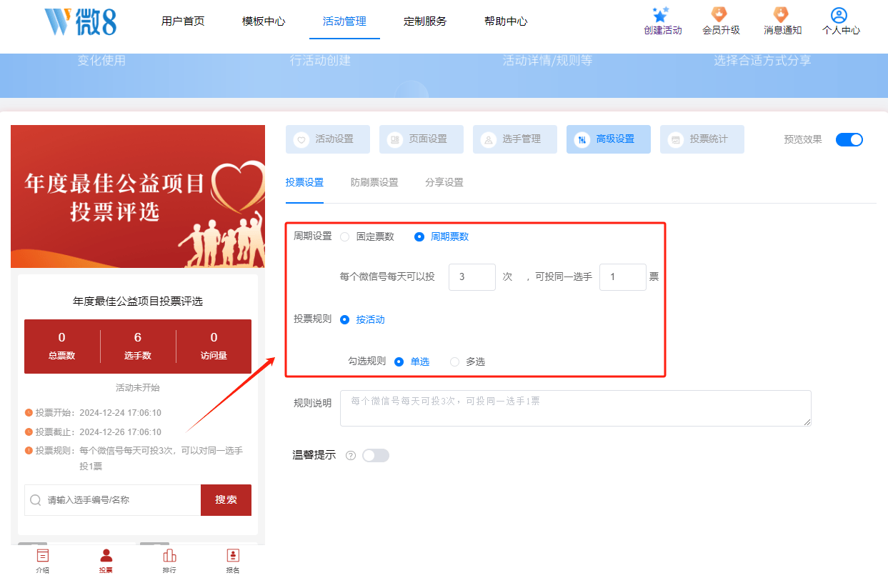Open 模板中心 in the top menu
Image resolution: width=888 pixels, height=588 pixels.
(x=264, y=21)
